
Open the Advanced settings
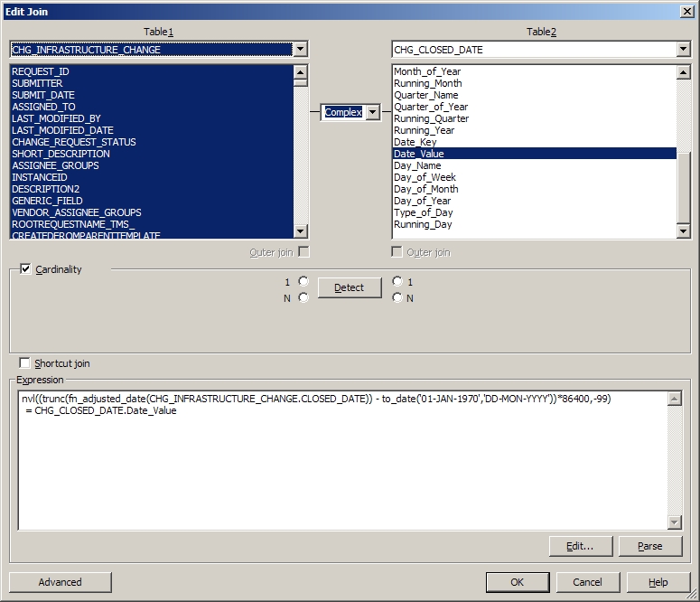tap(60, 582)
